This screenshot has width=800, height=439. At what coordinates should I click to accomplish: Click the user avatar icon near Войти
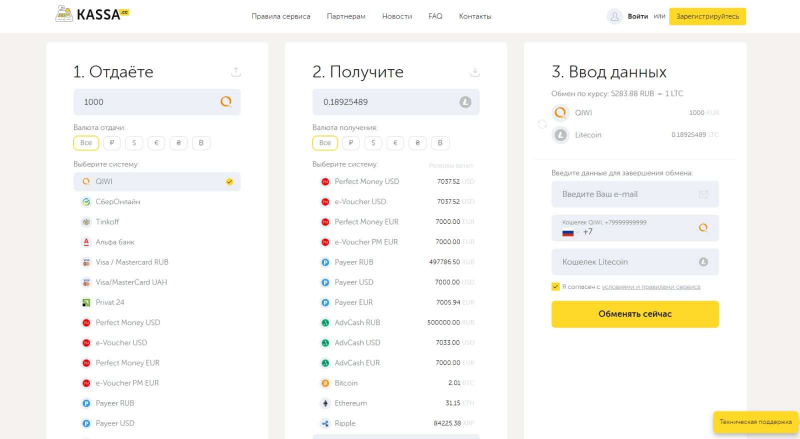pos(614,16)
